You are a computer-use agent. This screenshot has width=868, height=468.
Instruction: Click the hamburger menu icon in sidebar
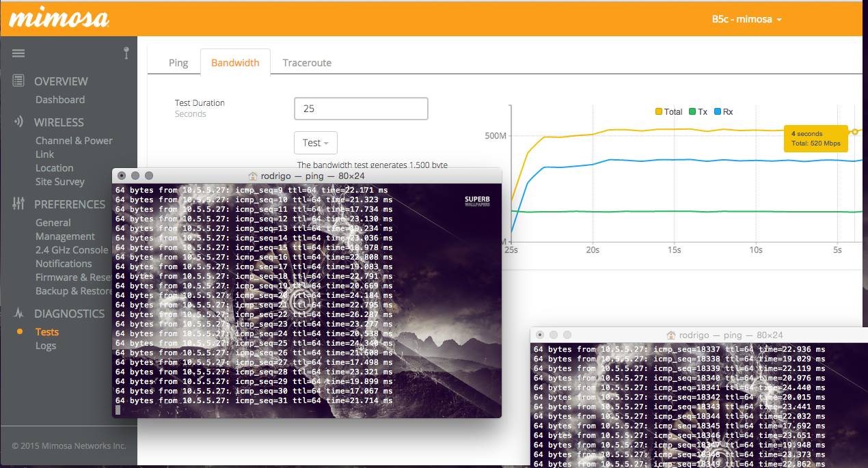click(18, 53)
